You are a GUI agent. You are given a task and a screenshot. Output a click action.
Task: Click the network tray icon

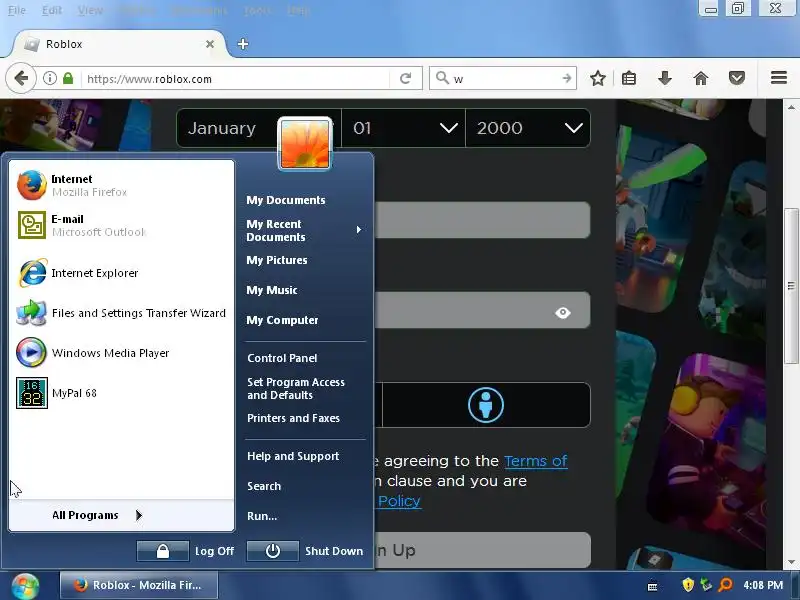coord(706,585)
